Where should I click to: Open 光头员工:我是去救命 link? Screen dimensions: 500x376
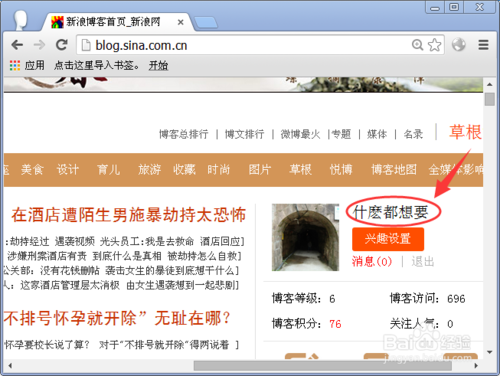coord(147,241)
